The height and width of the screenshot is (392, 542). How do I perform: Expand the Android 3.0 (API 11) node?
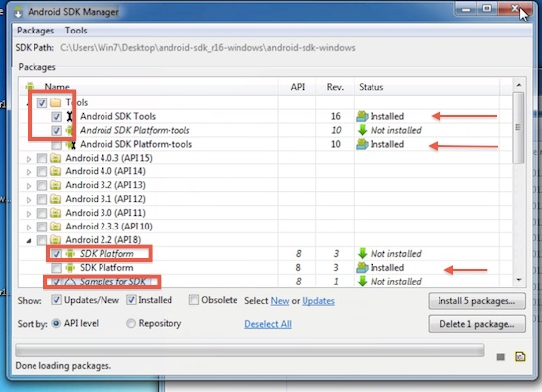(x=29, y=214)
